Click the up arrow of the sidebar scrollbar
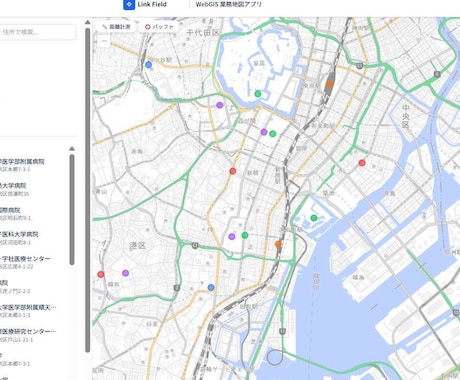Image resolution: width=460 pixels, height=380 pixels. 88,22
